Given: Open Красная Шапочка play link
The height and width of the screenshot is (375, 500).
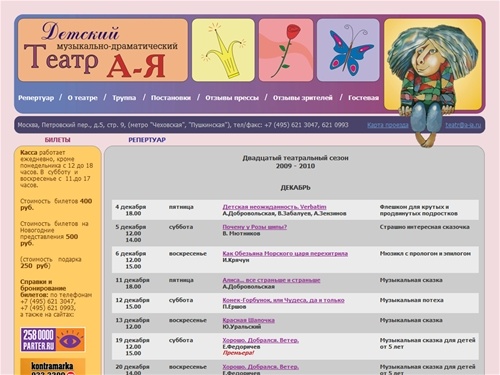Looking at the screenshot, I should coord(249,320).
